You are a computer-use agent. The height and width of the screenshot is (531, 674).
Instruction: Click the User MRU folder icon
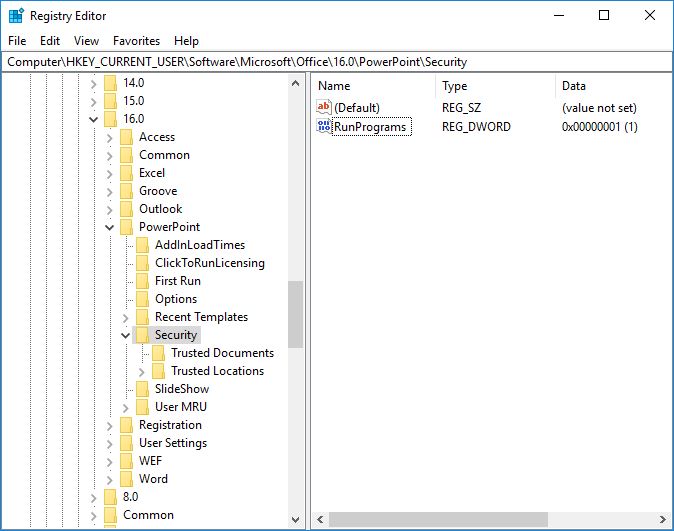[142, 407]
